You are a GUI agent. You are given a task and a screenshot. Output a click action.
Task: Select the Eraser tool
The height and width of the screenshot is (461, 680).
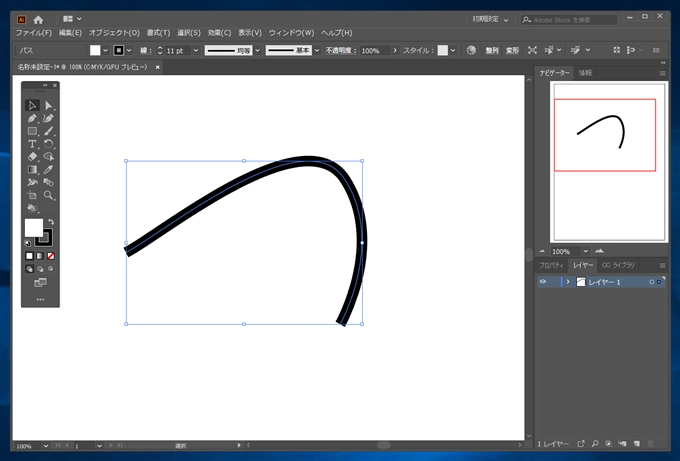coord(32,157)
